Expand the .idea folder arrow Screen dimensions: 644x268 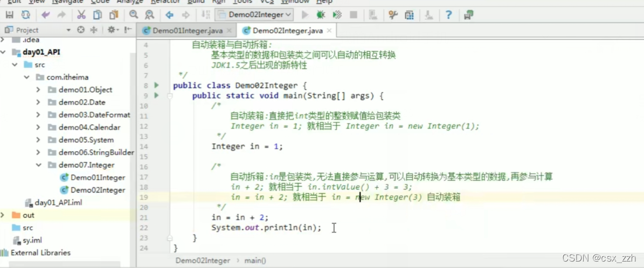tap(3, 40)
